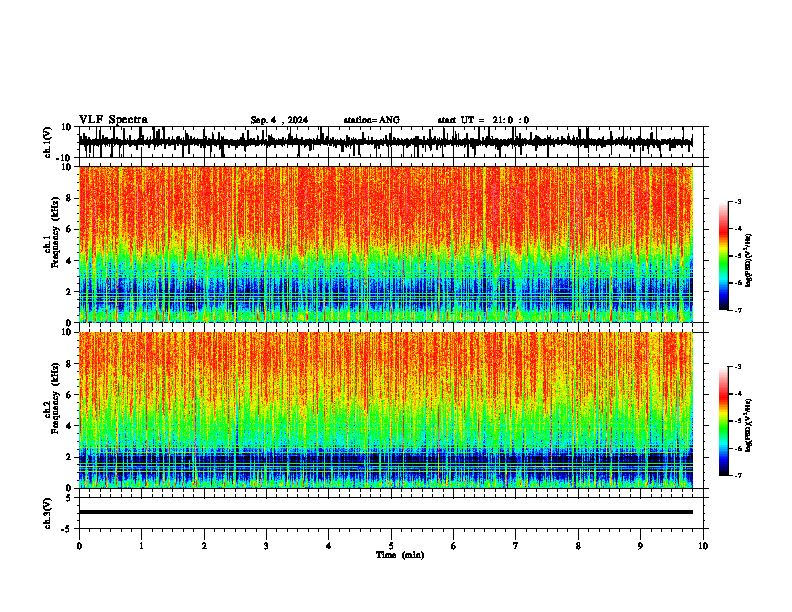
Task: Click the ch.1 spectrogram panel
Action: (x=386, y=244)
